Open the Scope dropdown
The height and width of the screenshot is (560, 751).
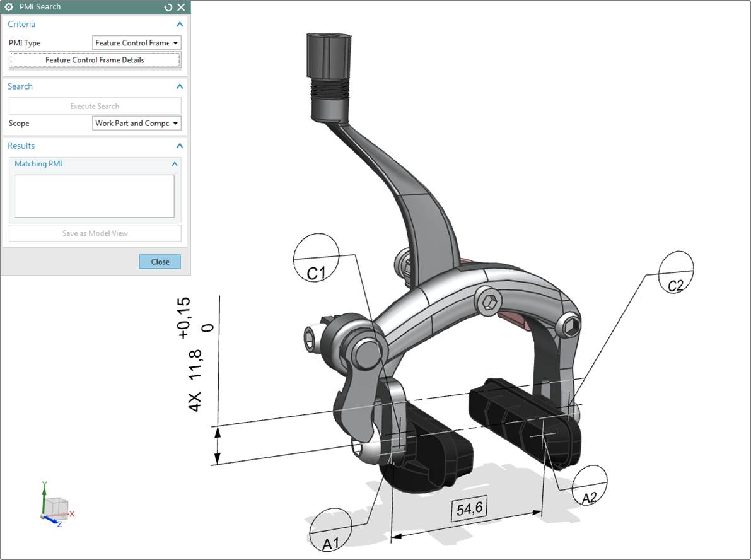[136, 123]
